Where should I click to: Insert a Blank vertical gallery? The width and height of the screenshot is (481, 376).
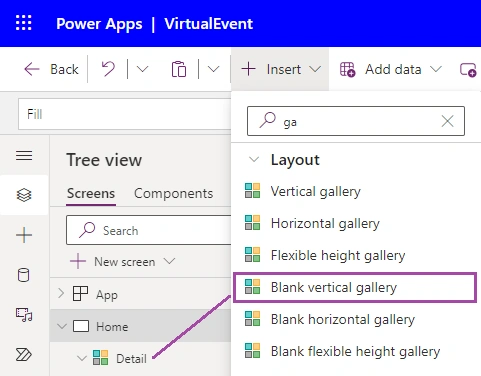tap(355, 287)
